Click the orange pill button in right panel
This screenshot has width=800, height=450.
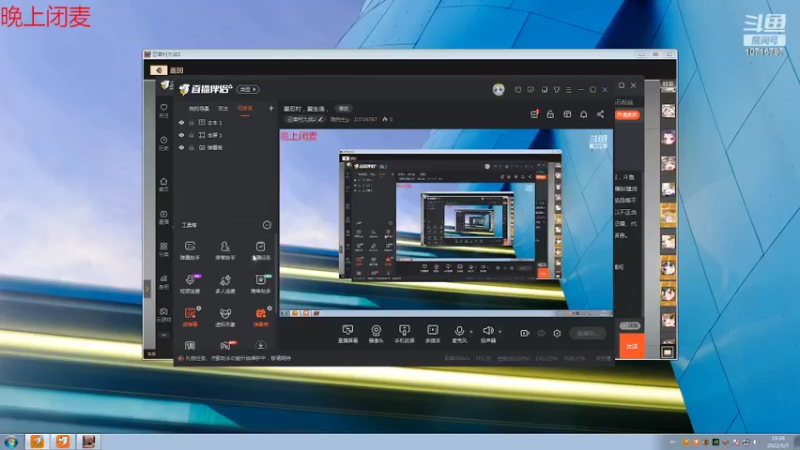(627, 115)
